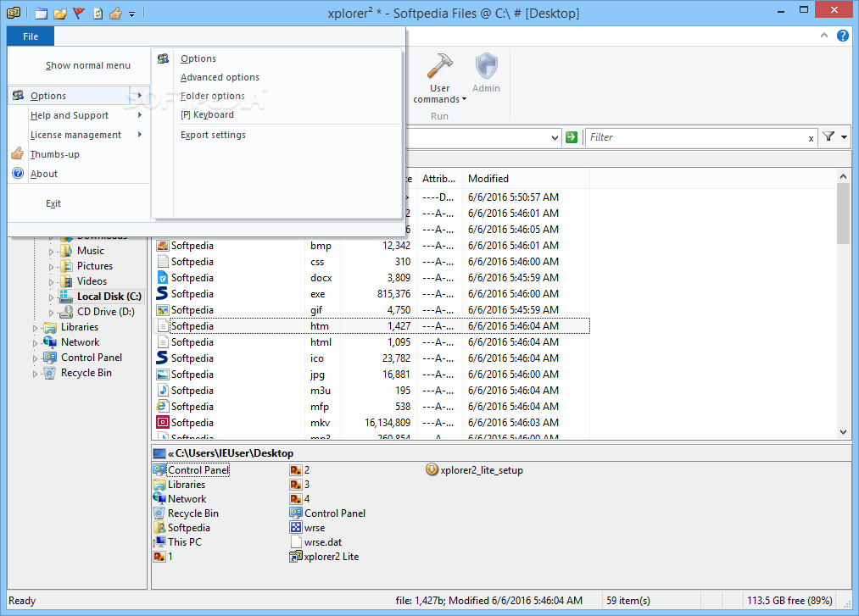Viewport: 859px width, 616px height.
Task: Select the Softpedia jpg file row
Action: 371,375
